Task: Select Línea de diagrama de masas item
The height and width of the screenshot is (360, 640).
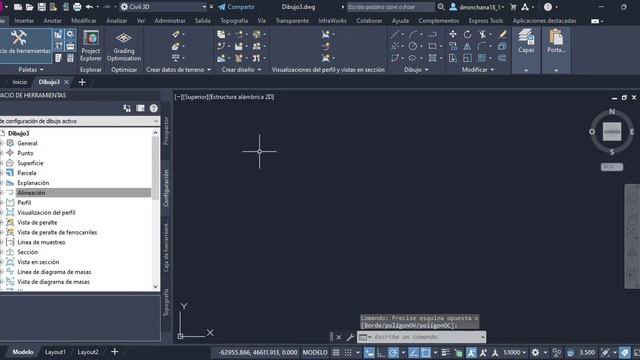Action: coord(54,272)
